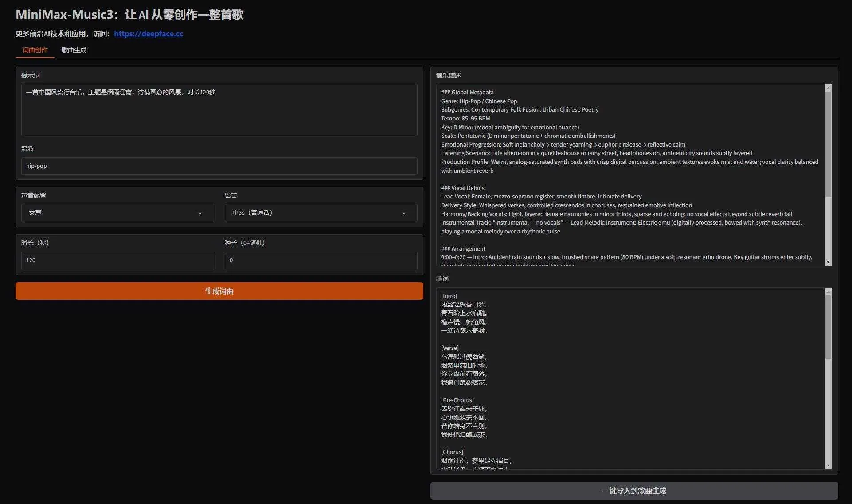Focus the 时长（秒）duration field
The height and width of the screenshot is (504, 852).
click(x=117, y=260)
